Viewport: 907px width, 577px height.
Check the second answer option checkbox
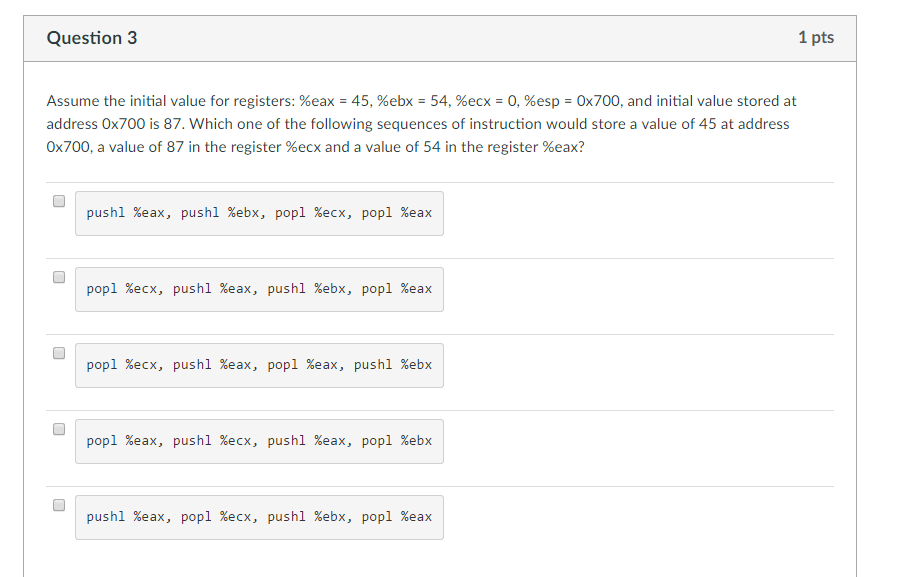click(x=59, y=277)
